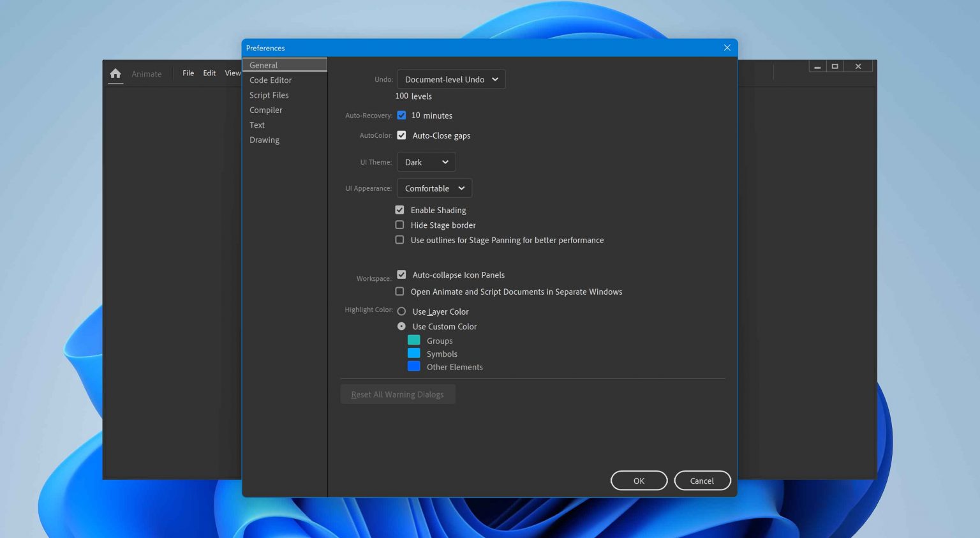Open the UI Appearance dropdown
Image resolution: width=980 pixels, height=538 pixels.
click(x=434, y=188)
